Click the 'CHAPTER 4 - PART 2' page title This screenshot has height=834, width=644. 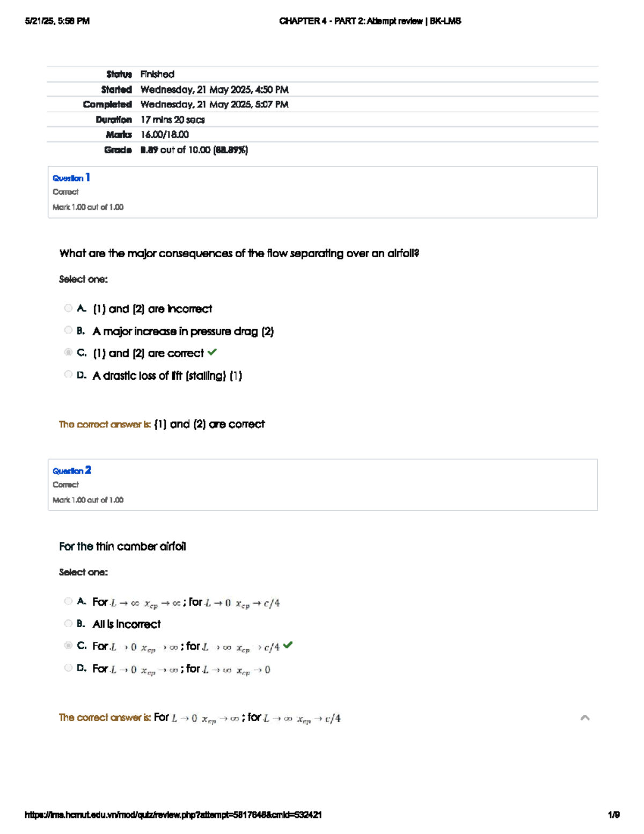(x=370, y=21)
